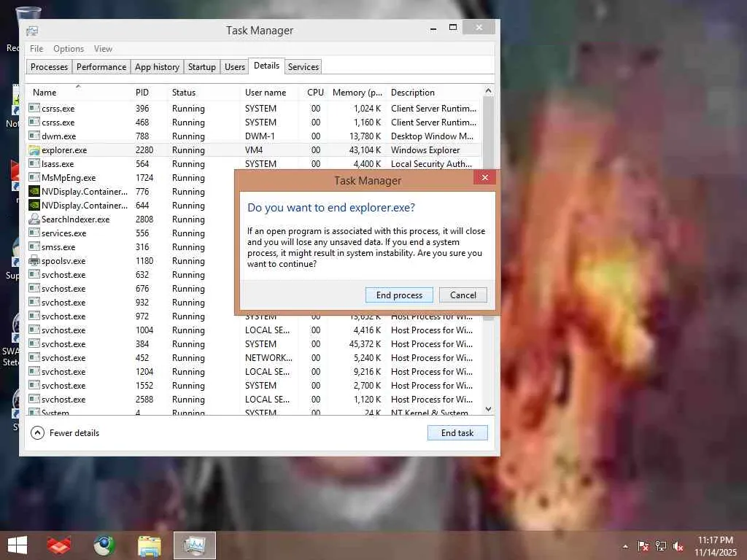Click the DWM-1 user name cell

coord(260,136)
